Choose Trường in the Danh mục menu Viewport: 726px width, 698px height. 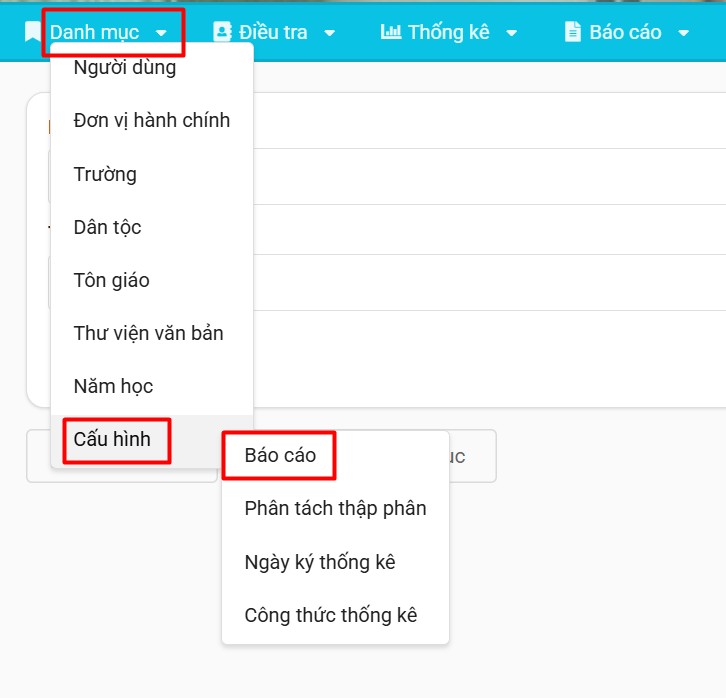[x=105, y=174]
